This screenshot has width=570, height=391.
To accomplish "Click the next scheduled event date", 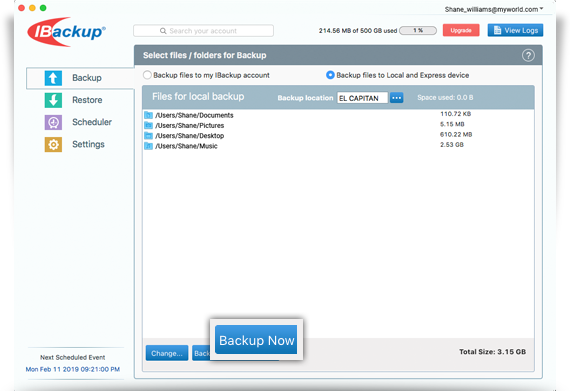I will coord(73,369).
